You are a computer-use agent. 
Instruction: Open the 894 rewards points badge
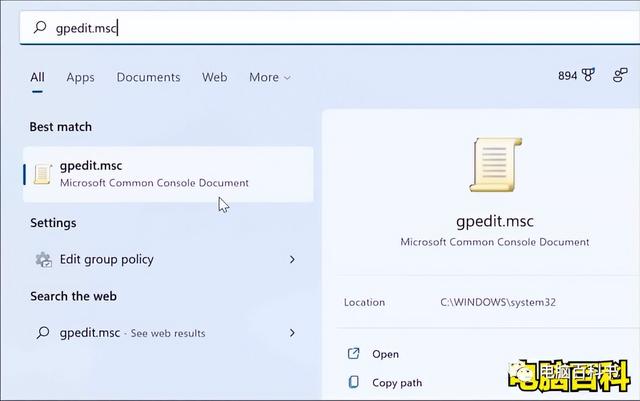576,76
